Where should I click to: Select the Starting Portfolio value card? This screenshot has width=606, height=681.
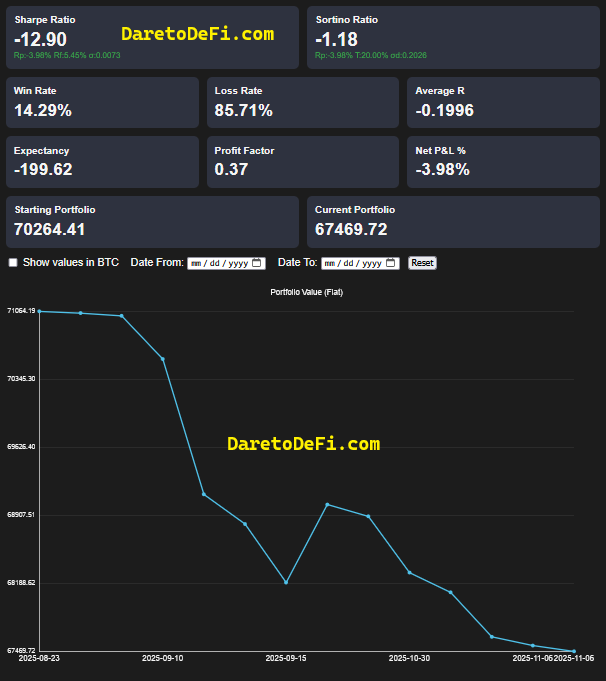click(152, 222)
